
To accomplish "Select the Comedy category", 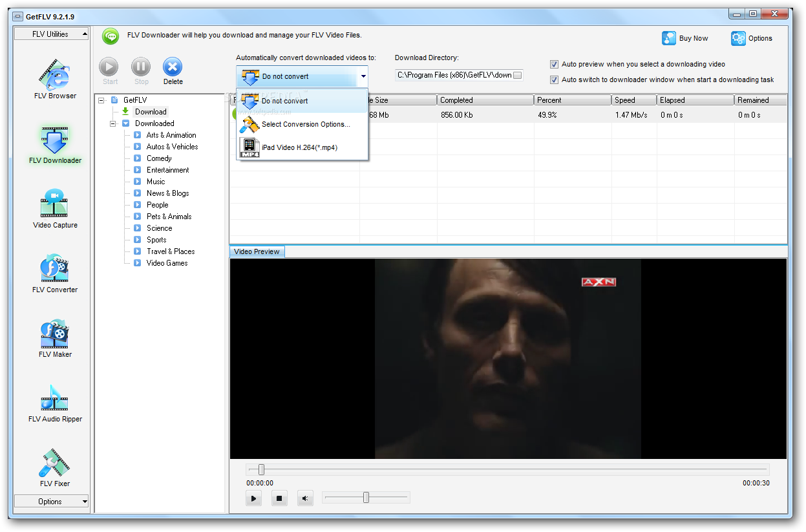I will 159,158.
